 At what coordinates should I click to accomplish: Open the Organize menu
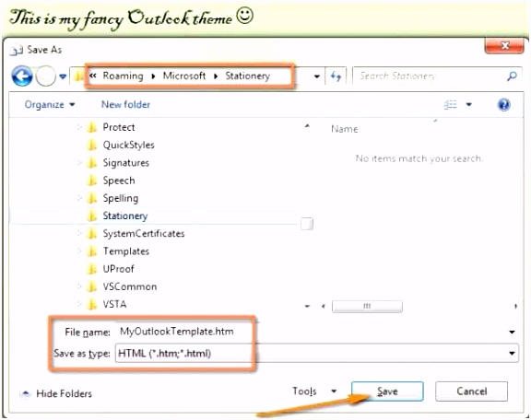click(x=50, y=105)
